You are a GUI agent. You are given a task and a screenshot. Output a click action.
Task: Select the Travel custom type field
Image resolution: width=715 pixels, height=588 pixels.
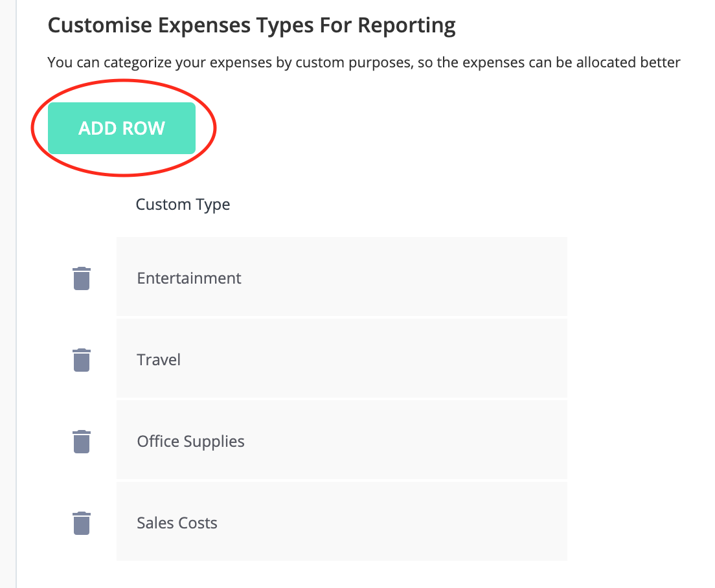(x=342, y=358)
